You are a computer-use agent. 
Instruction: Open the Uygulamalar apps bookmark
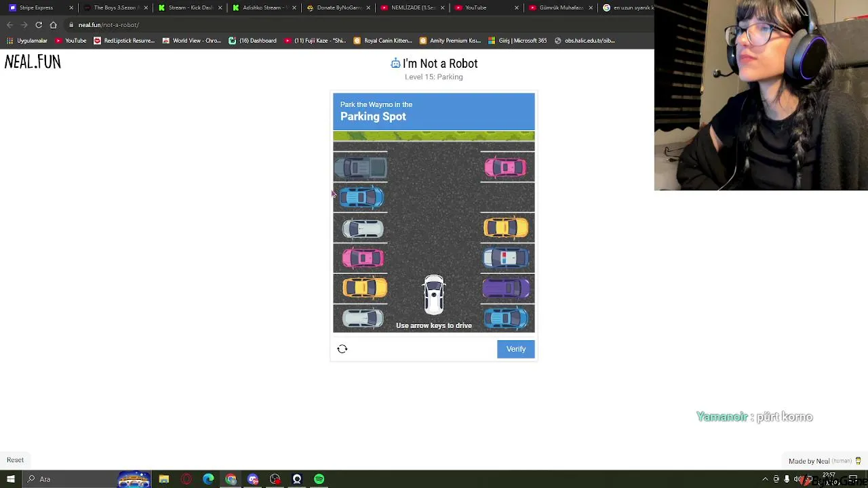27,41
